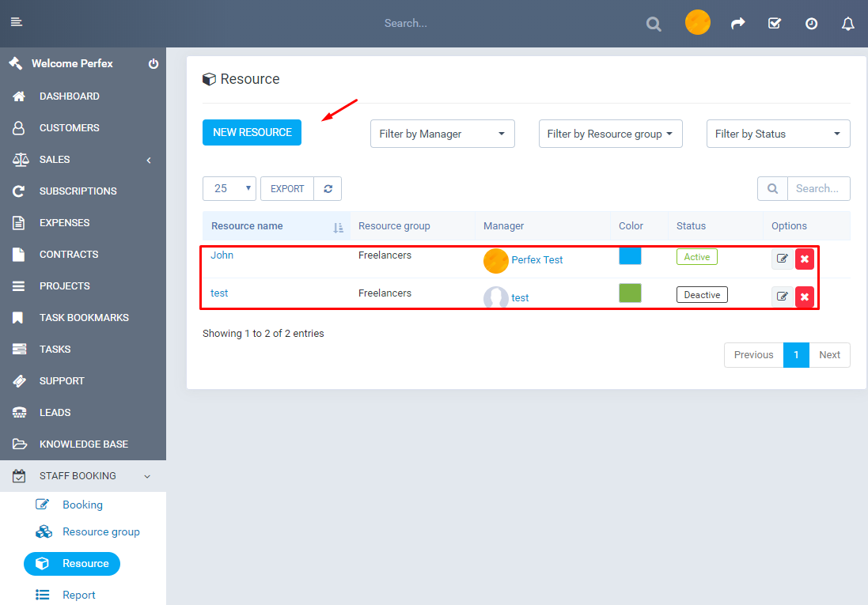Click the to-do checkmark icon in header

[x=775, y=24]
